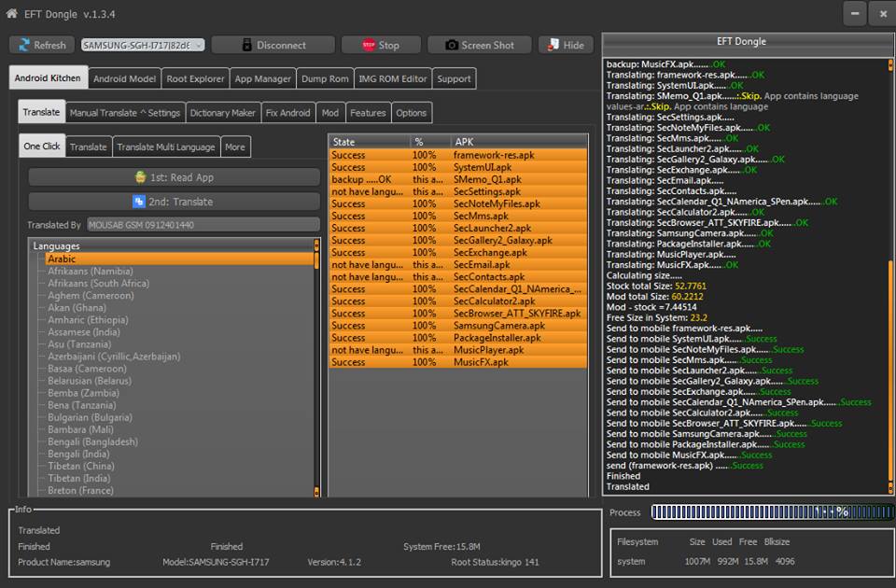Select the MusicFX.apk row
This screenshot has height=588, width=896.
tap(458, 362)
